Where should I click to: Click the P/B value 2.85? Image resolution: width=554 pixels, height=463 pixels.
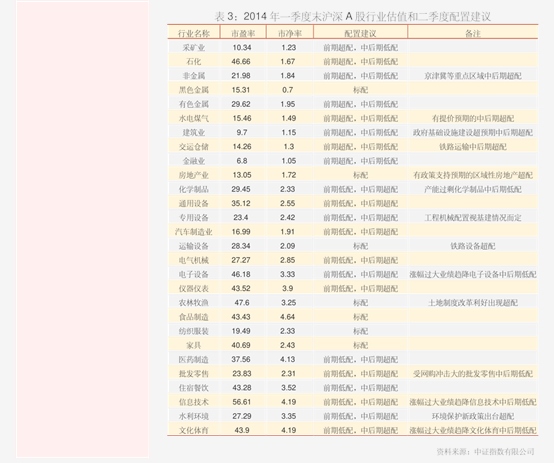pyautogui.click(x=288, y=260)
